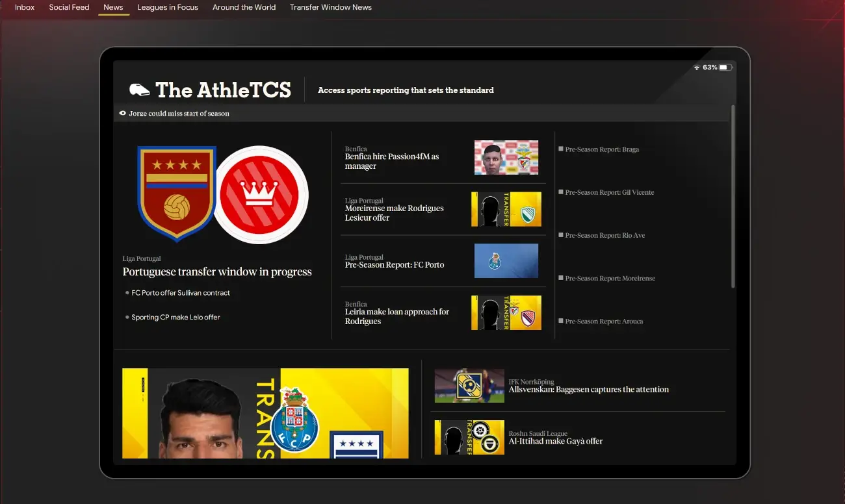Click the tagline Access sports reporting that sets the standard
The width and height of the screenshot is (845, 504).
(406, 90)
